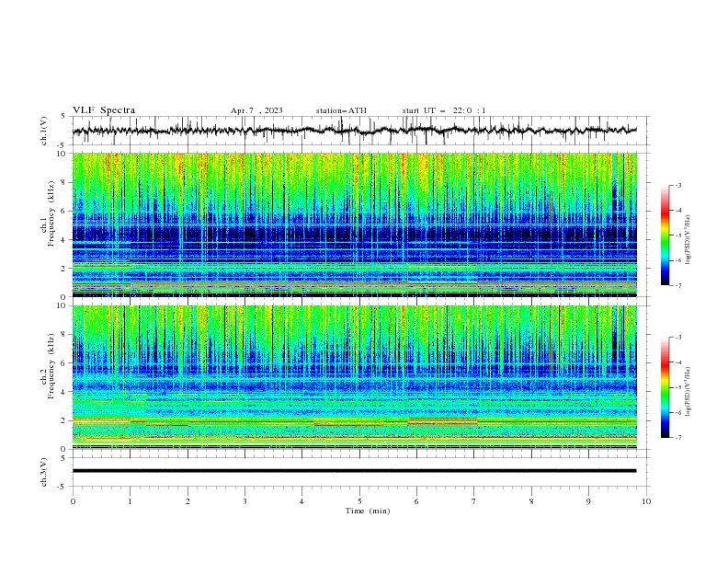The height and width of the screenshot is (563, 728).
Task: Click time axis tick label "5"
Action: 359,501
